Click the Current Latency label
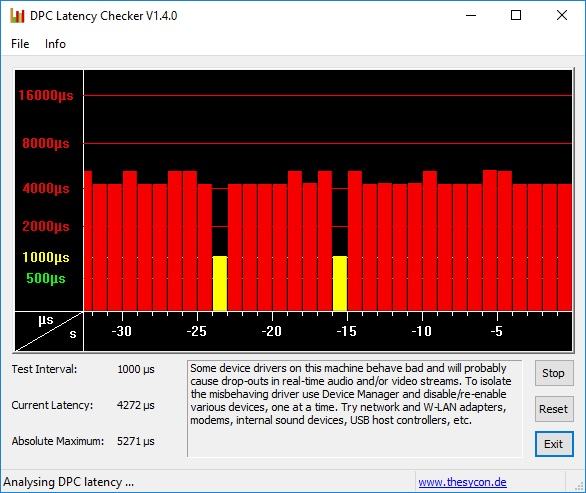Viewport: 586px width, 493px height. 52,405
